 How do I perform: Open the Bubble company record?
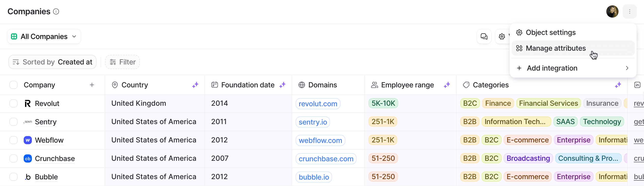tap(46, 177)
